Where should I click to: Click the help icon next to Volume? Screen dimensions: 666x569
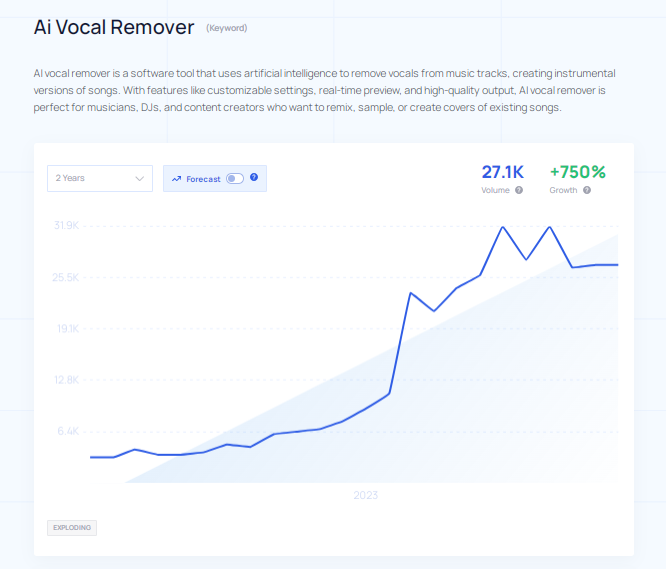[519, 190]
